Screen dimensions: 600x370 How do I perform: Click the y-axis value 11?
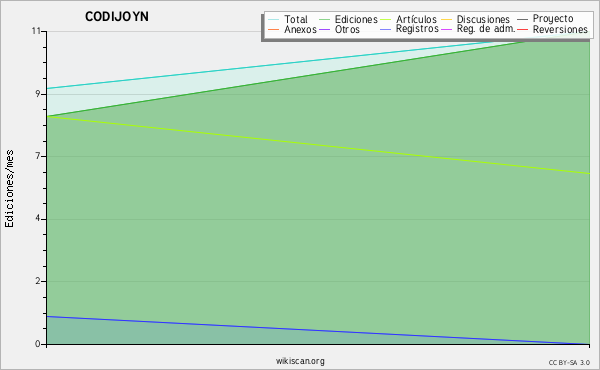[36, 31]
